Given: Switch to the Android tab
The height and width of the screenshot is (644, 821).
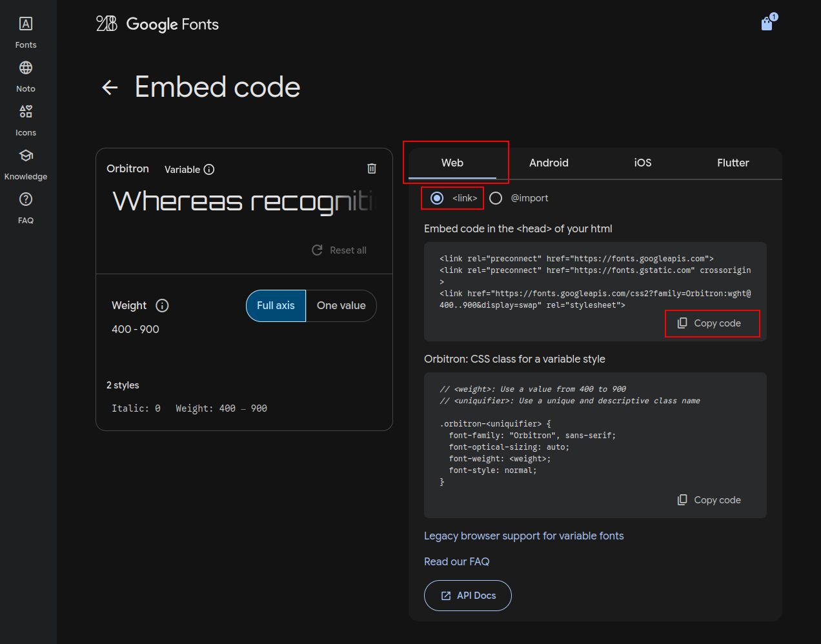Looking at the screenshot, I should 549,163.
